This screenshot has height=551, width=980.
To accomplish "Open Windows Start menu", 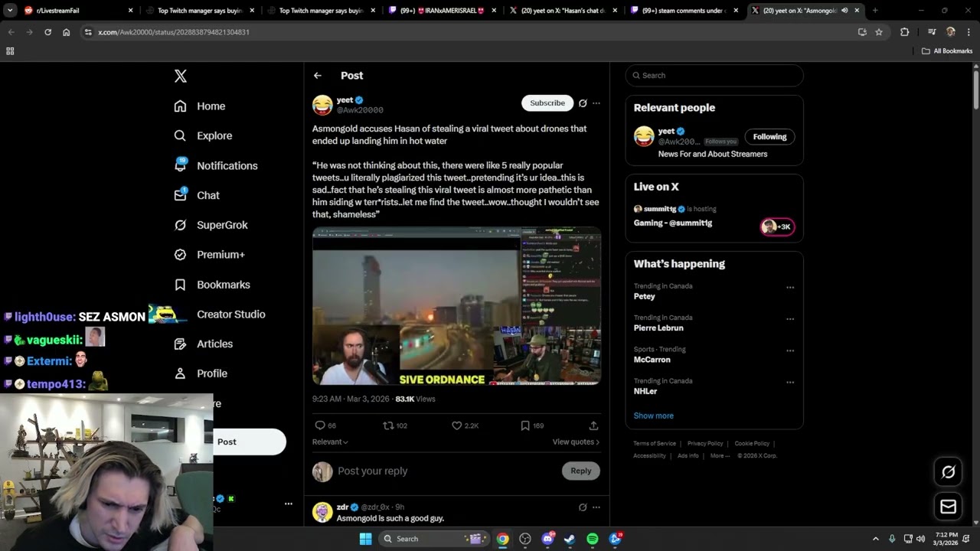I will coord(366,539).
